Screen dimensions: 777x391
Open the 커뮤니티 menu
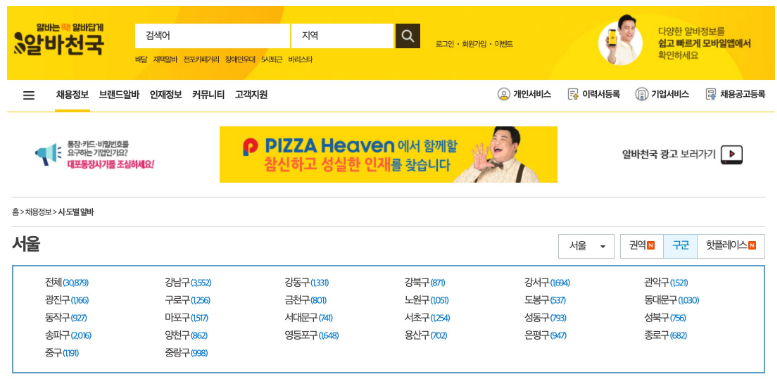(x=208, y=95)
